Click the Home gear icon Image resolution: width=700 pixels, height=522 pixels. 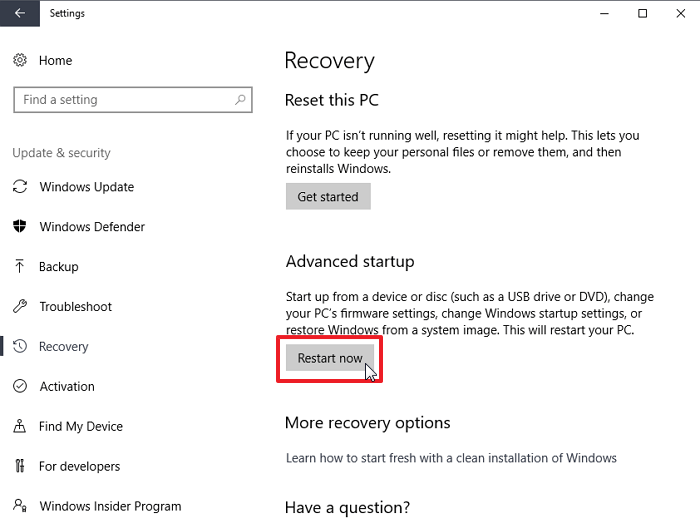[x=20, y=61]
